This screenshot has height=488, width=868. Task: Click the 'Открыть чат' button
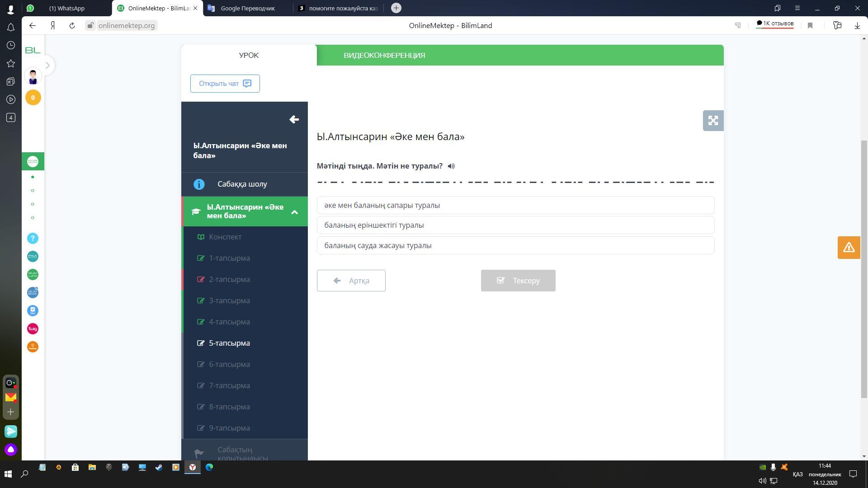225,84
